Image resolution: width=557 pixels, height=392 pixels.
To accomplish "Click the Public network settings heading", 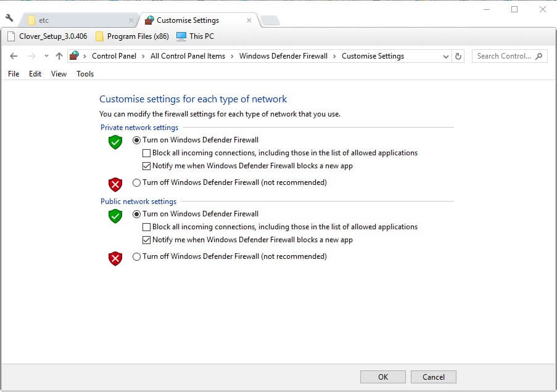I will pos(138,202).
